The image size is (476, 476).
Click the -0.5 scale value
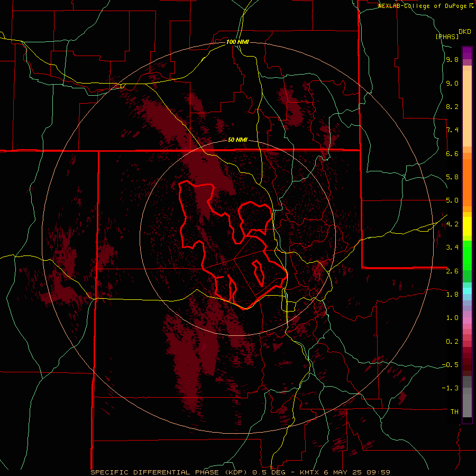click(450, 365)
